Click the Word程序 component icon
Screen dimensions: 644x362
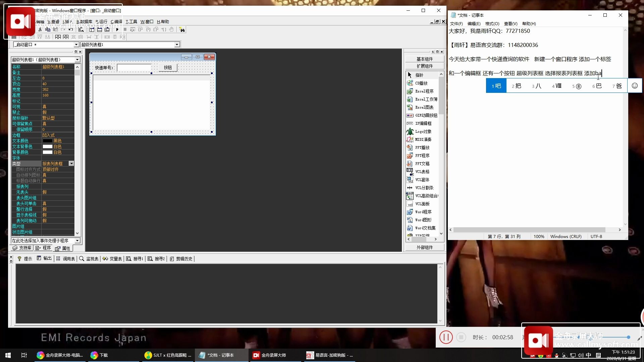410,212
